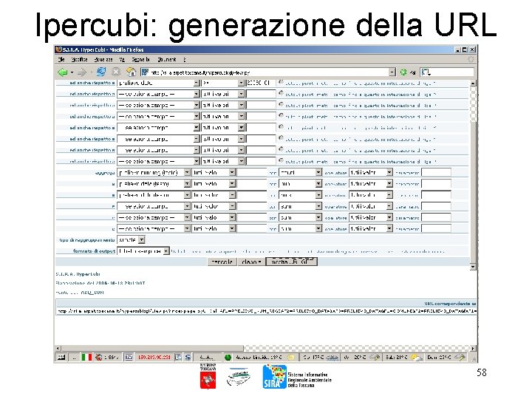Click the parametro input in aggrega row
This screenshot has width=532, height=399.
pyautogui.click(x=436, y=172)
